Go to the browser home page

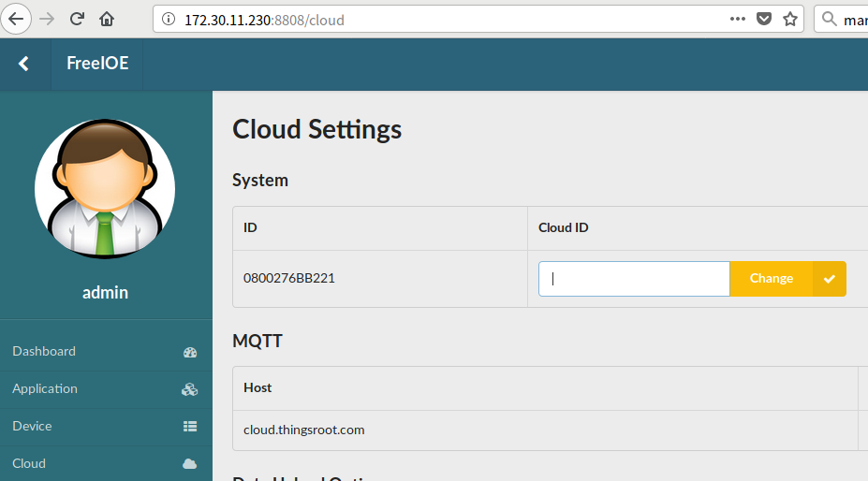tap(107, 19)
